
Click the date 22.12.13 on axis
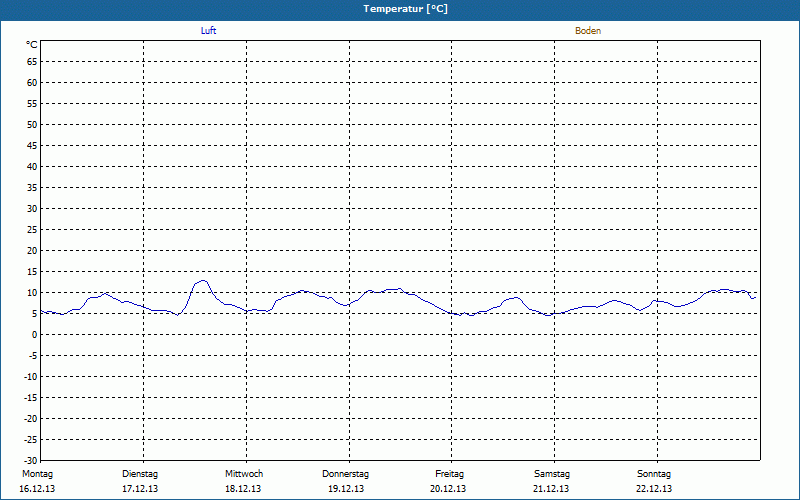(654, 489)
